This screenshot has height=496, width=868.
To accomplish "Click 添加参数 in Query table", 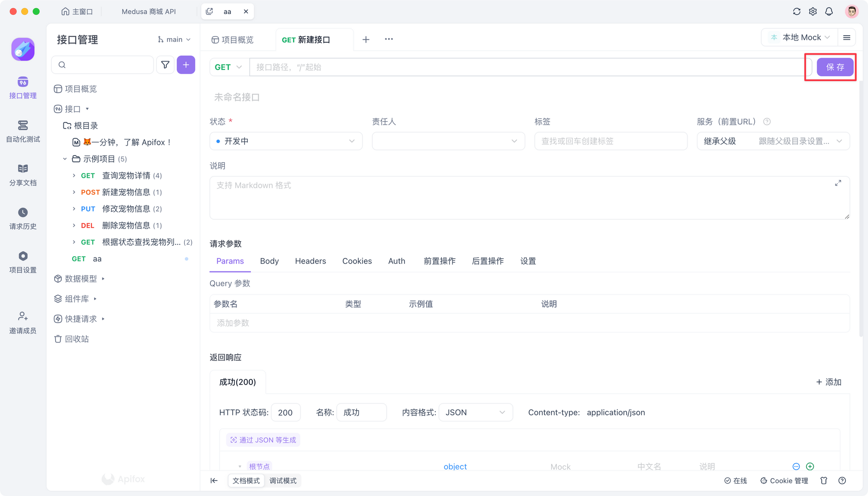I will click(x=233, y=323).
